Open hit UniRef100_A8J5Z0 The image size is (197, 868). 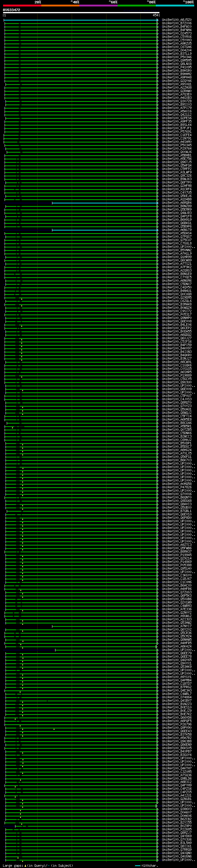pos(177,20)
